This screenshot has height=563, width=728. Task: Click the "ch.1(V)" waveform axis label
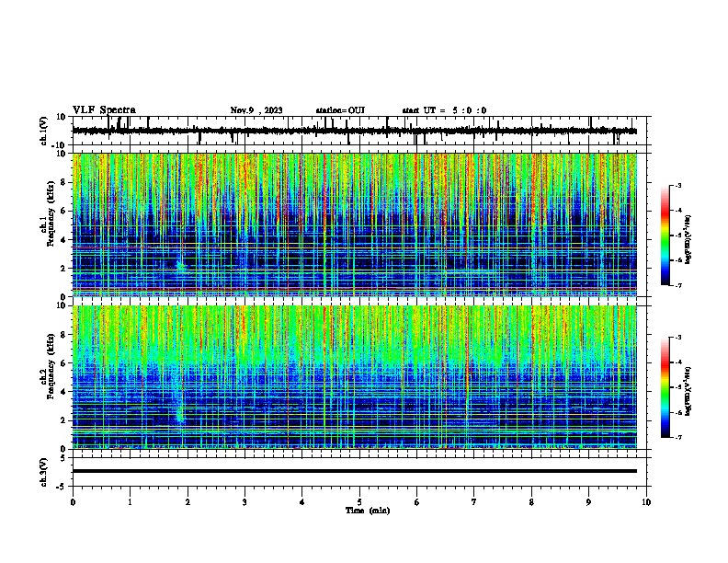pos(44,131)
